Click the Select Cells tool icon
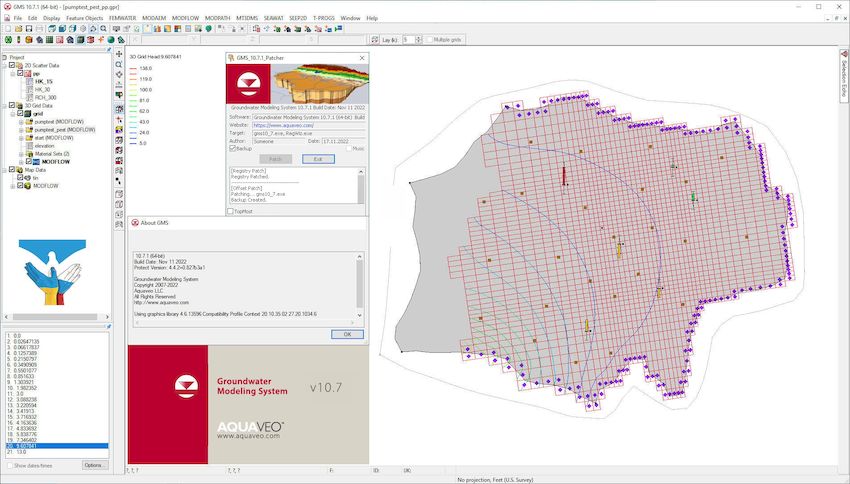850x484 pixels. coord(119,108)
